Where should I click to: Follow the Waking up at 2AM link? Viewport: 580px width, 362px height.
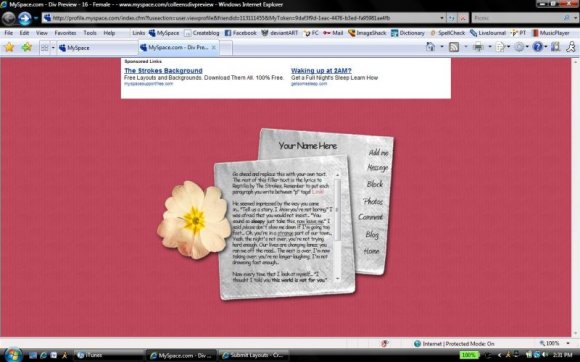[x=321, y=70]
